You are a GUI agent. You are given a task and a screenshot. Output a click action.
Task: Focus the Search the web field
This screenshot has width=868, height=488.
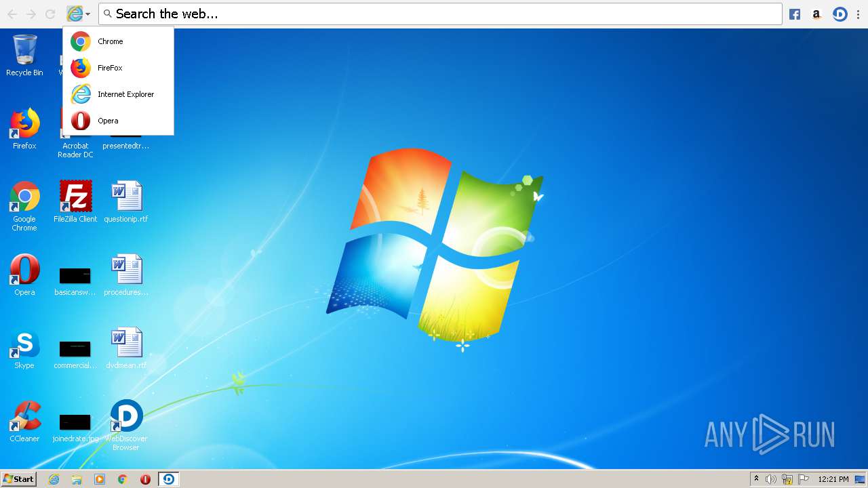(440, 14)
